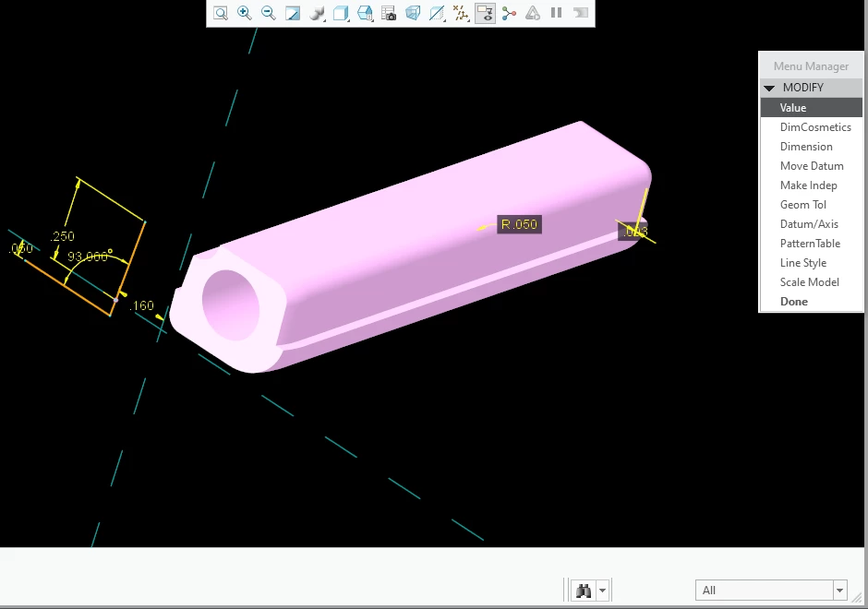Open the Display Style cube icon
The width and height of the screenshot is (868, 609).
pyautogui.click(x=341, y=13)
